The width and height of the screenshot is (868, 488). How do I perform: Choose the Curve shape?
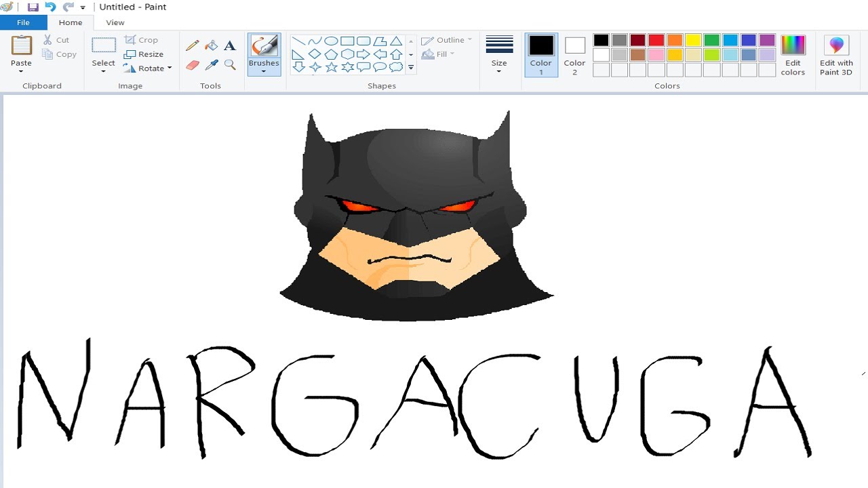[x=315, y=41]
